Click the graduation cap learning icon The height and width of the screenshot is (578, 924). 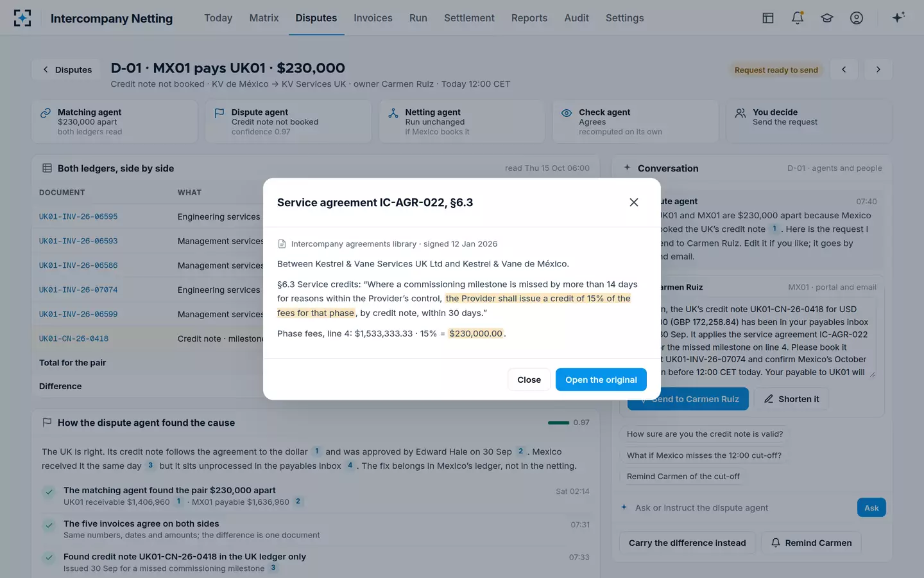[827, 18]
